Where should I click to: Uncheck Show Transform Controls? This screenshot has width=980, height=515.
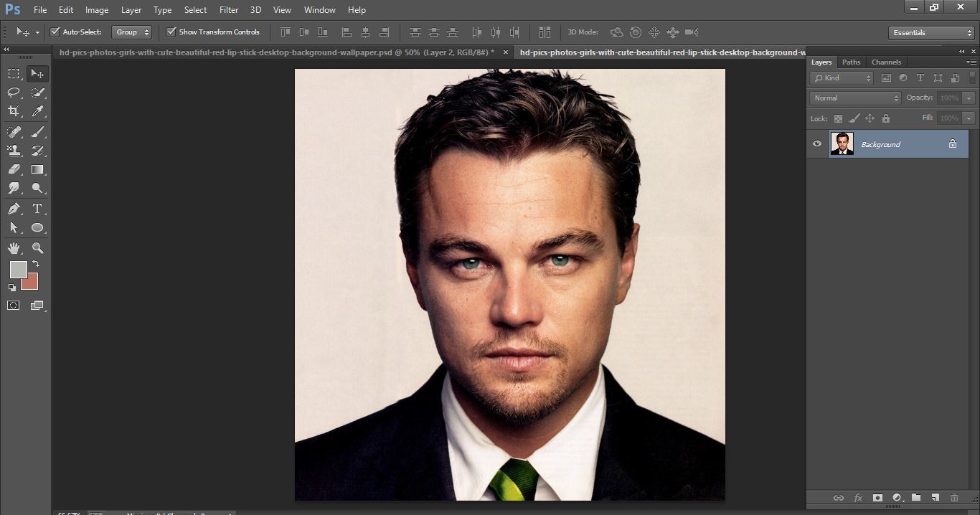(171, 32)
